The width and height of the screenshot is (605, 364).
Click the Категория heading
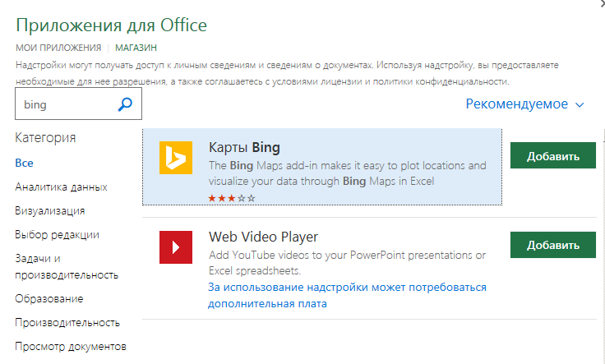[45, 138]
